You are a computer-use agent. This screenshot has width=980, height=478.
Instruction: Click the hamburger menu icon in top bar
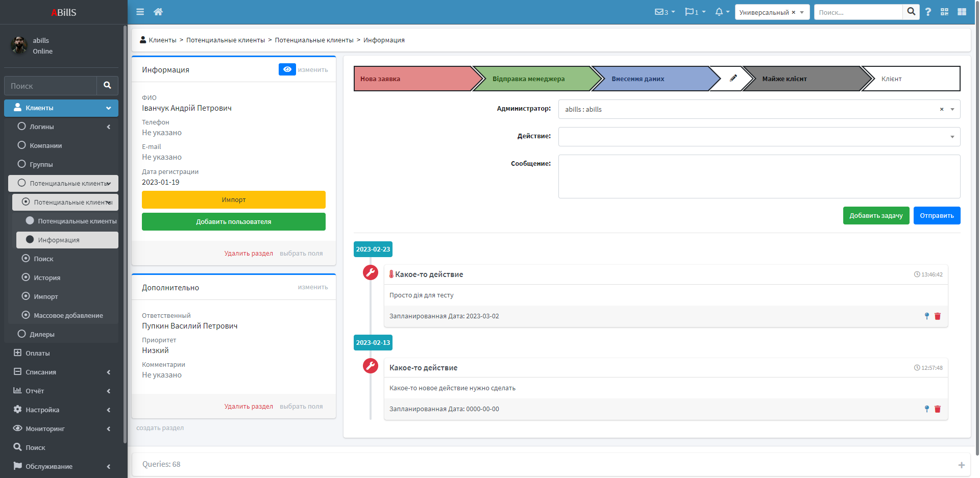tap(140, 12)
